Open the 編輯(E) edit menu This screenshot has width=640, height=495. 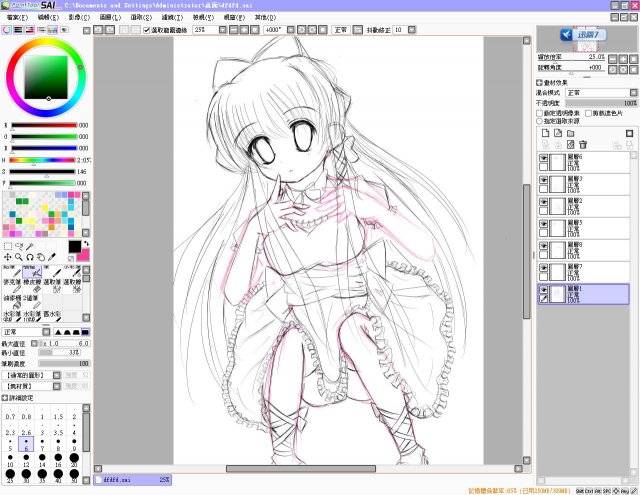(48, 18)
